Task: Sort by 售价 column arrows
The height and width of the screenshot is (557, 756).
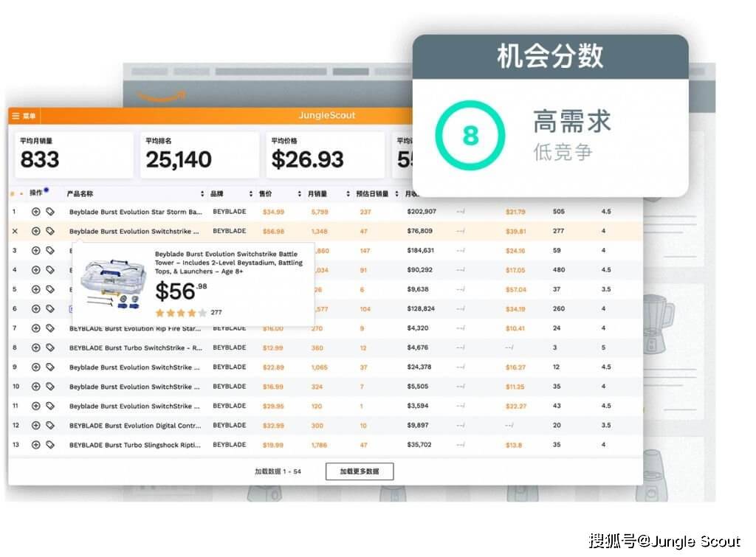Action: pos(300,194)
